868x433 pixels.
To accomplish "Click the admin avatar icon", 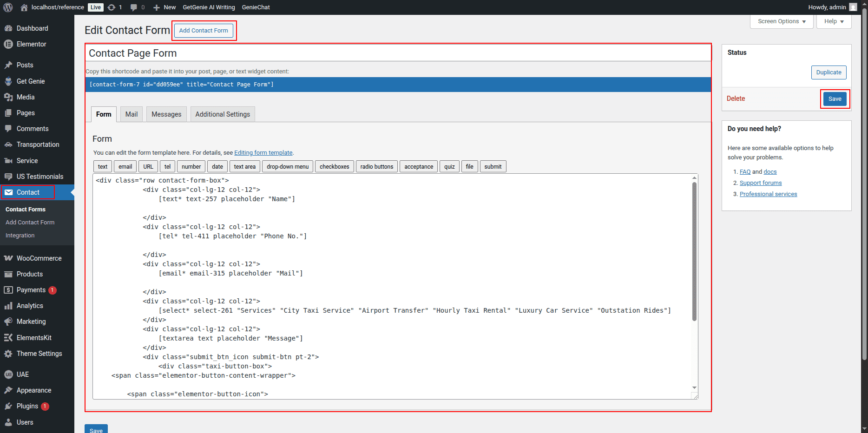I will pos(853,7).
